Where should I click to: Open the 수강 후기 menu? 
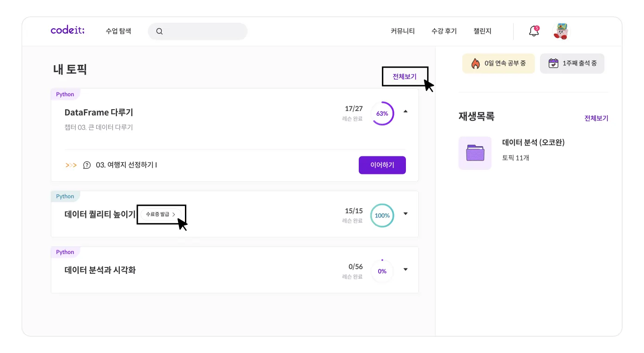444,31
